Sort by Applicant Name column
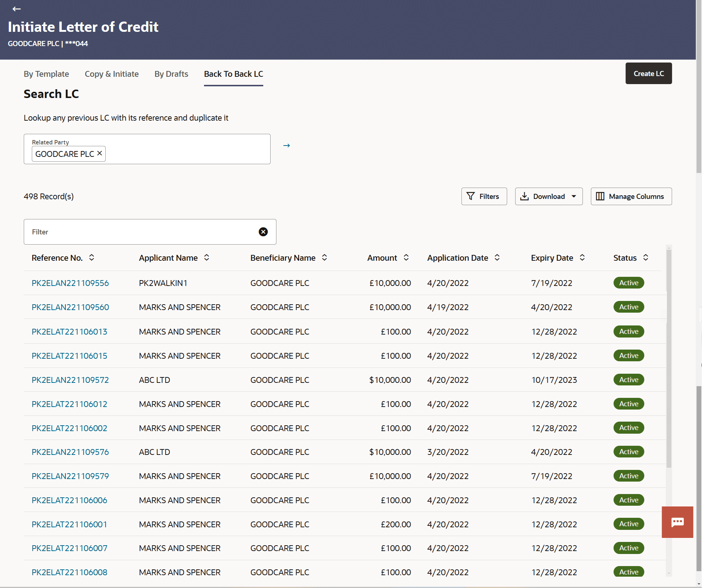The image size is (702, 588). [x=207, y=258]
